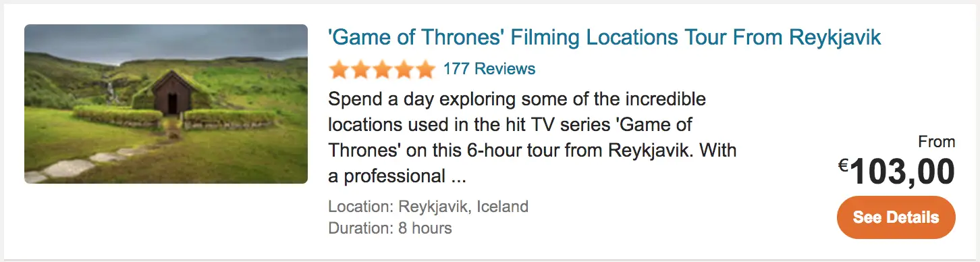980x262 pixels.
Task: Click the Duration: 8 hours text
Action: 390,228
